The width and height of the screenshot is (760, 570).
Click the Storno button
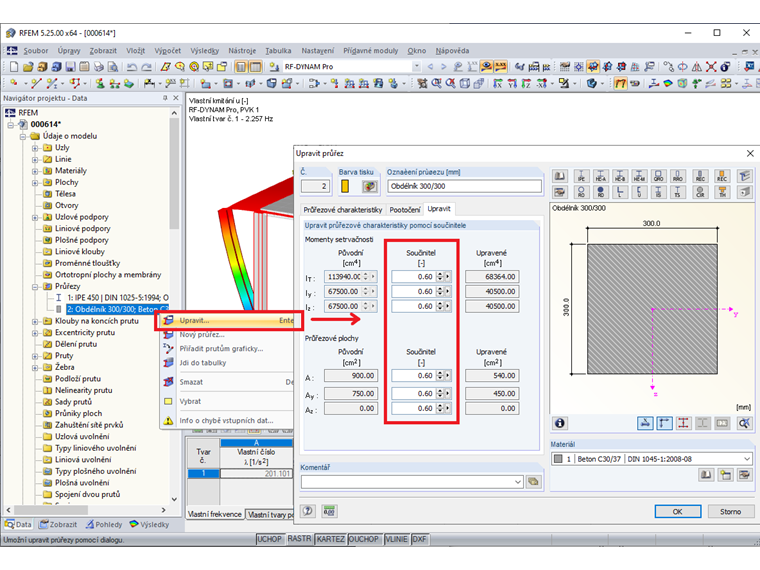730,511
